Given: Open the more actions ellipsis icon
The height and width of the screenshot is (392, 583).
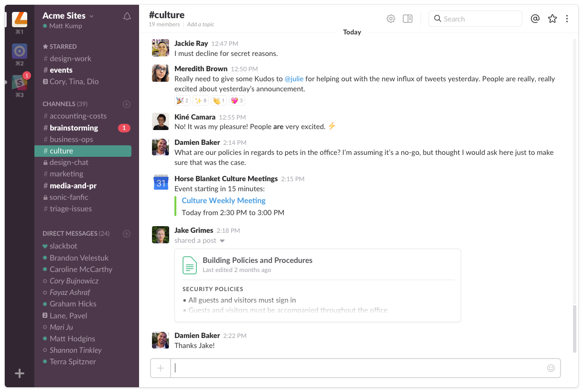Looking at the screenshot, I should click(x=567, y=19).
